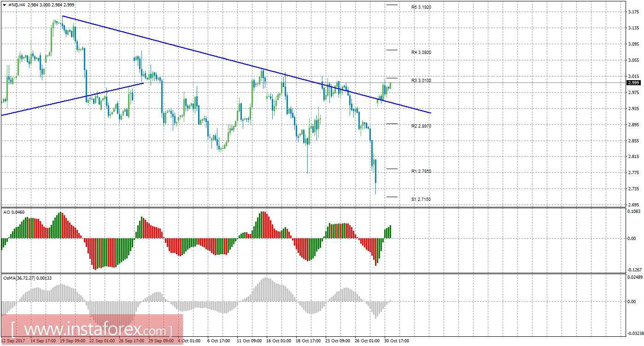The height and width of the screenshot is (346, 644).
Task: Click the S1 2.7150 support label
Action: (x=421, y=199)
